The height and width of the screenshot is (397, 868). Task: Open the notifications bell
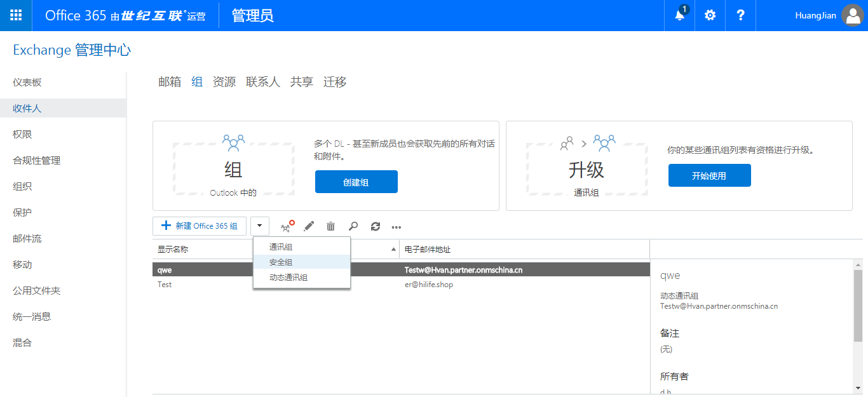pyautogui.click(x=680, y=15)
